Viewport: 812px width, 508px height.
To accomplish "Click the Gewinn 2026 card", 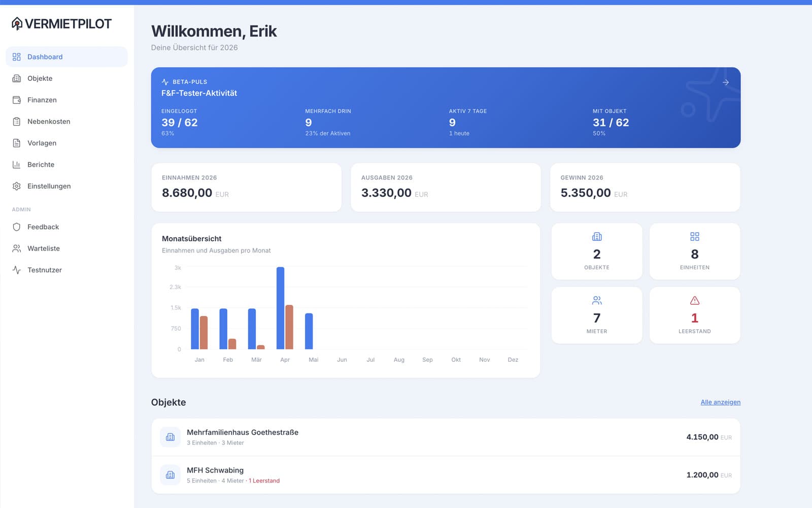I will [x=645, y=187].
